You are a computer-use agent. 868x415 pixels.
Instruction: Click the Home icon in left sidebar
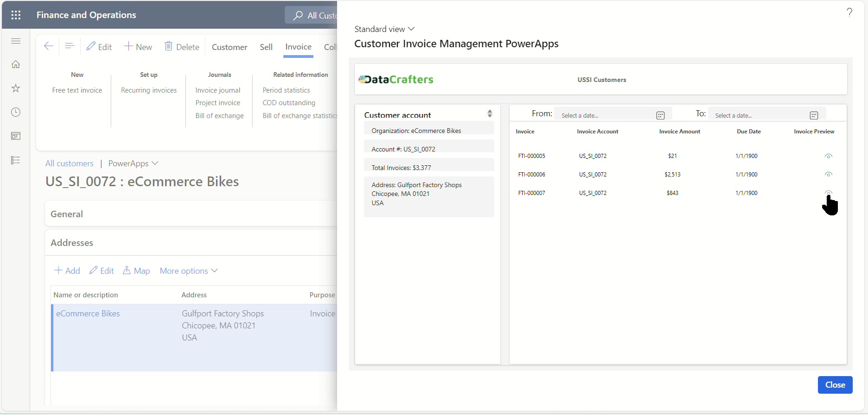pos(16,64)
